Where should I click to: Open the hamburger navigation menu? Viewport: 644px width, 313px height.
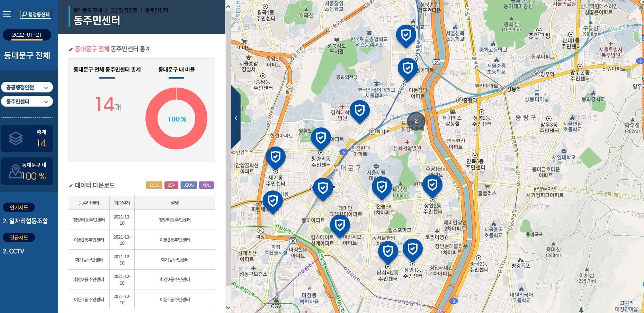tap(7, 14)
